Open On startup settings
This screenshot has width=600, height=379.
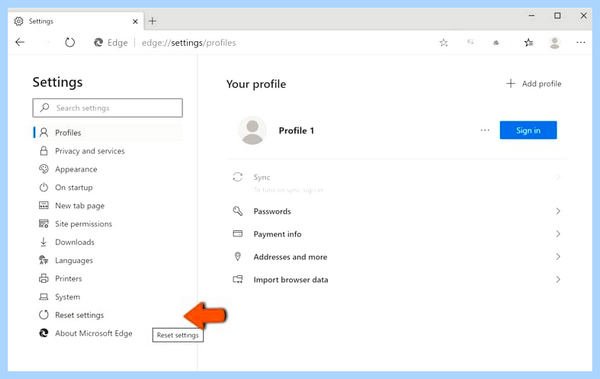coord(73,188)
